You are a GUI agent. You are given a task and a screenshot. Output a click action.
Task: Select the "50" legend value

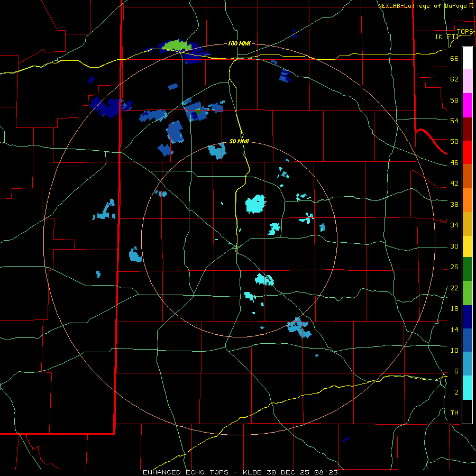(x=454, y=142)
